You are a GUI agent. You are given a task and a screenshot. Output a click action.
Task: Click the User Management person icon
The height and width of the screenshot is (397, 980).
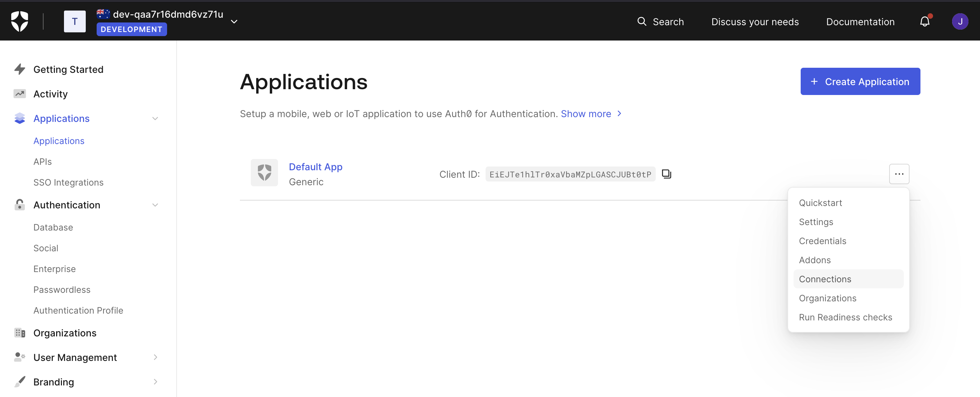20,357
